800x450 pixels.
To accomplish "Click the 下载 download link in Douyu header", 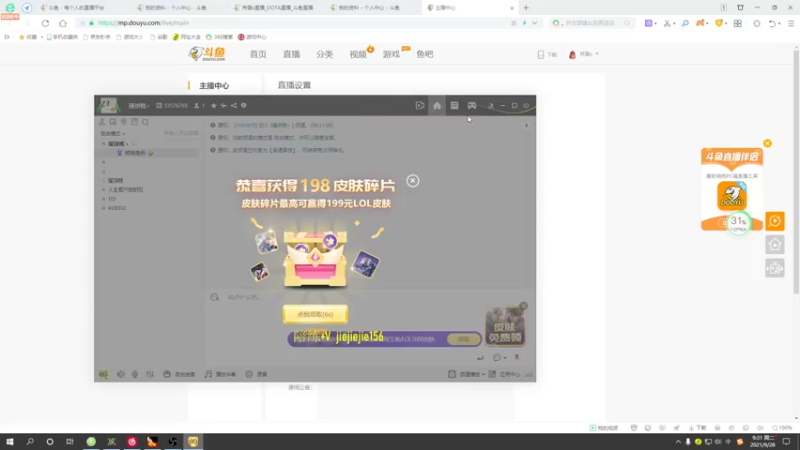I will pyautogui.click(x=547, y=54).
